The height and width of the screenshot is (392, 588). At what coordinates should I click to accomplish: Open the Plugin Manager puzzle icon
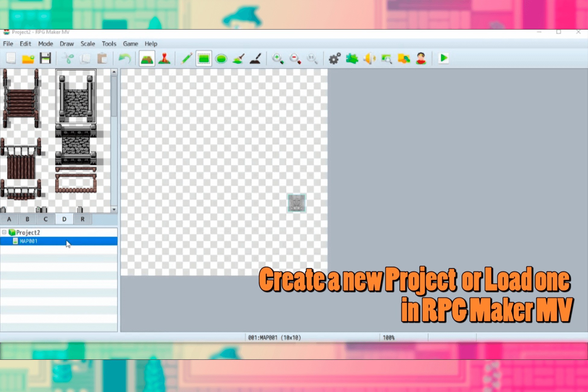352,58
